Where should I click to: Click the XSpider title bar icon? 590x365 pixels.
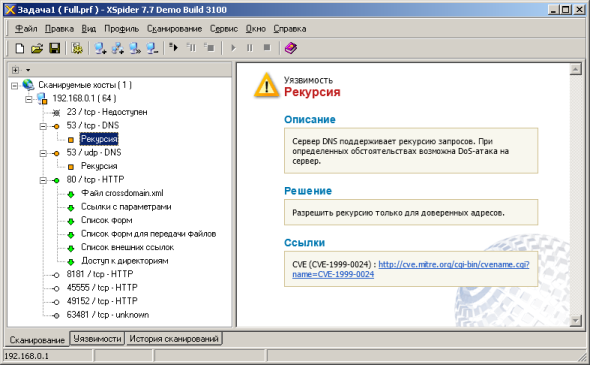click(10, 9)
